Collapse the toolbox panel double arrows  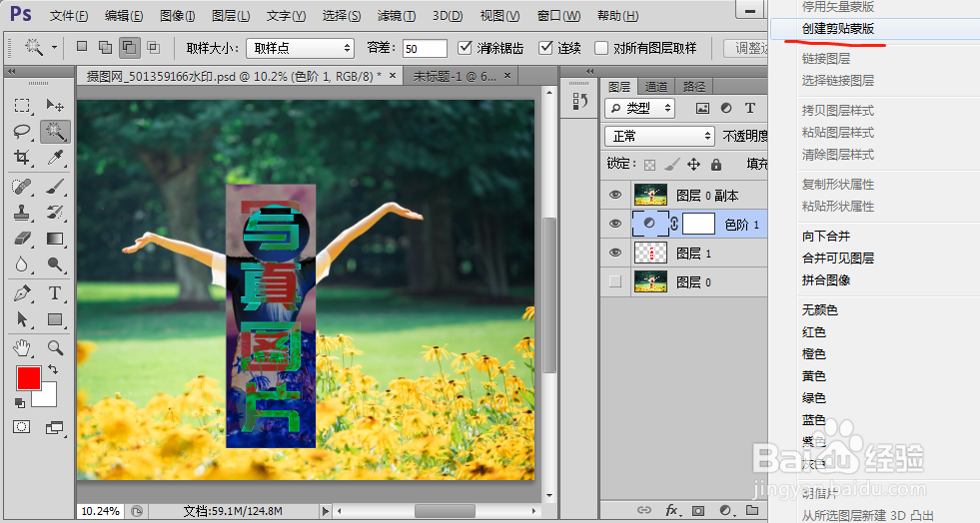[11, 71]
